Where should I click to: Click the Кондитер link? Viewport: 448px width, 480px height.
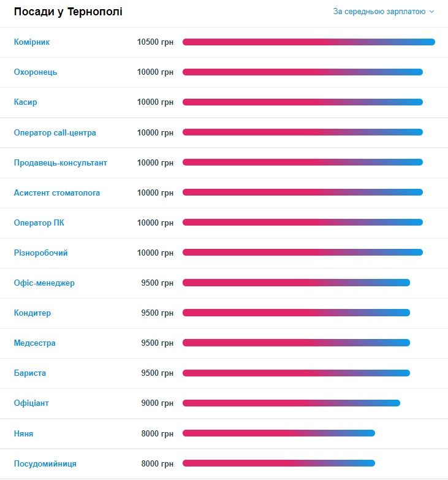pyautogui.click(x=32, y=313)
